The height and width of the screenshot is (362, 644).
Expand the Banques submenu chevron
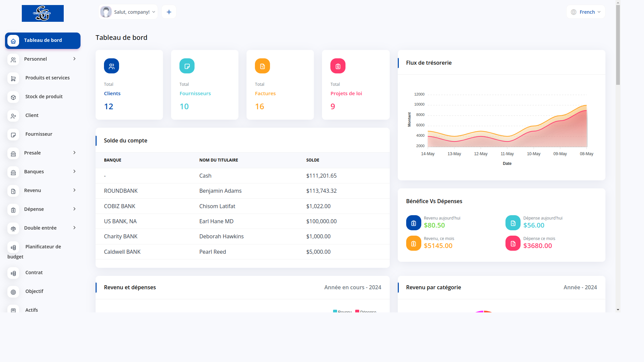[x=74, y=171]
